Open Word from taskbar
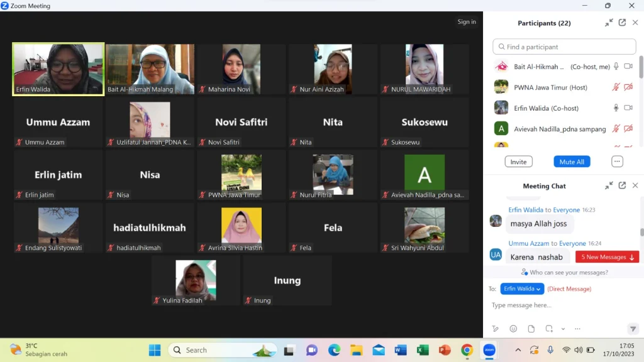This screenshot has width=644, height=362. (x=401, y=350)
